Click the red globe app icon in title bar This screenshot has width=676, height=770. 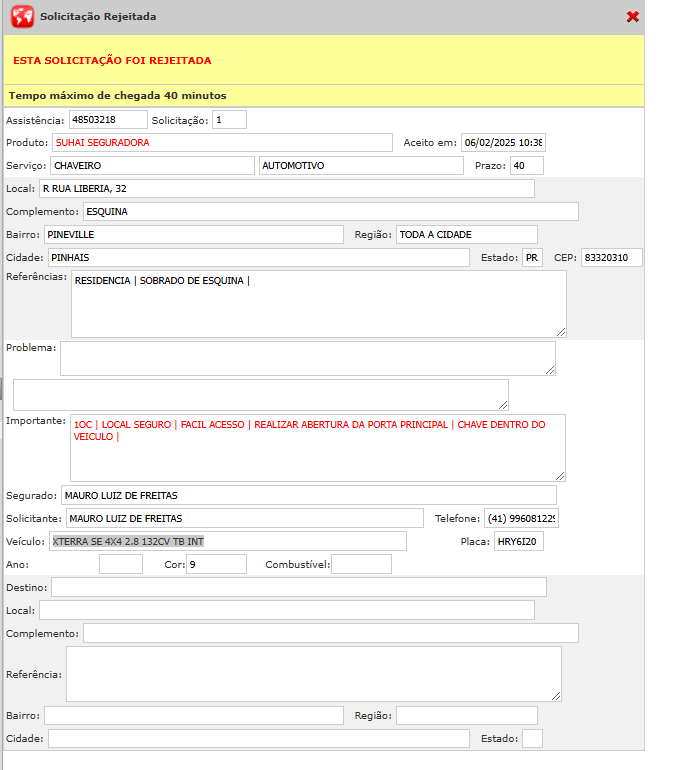tap(23, 17)
